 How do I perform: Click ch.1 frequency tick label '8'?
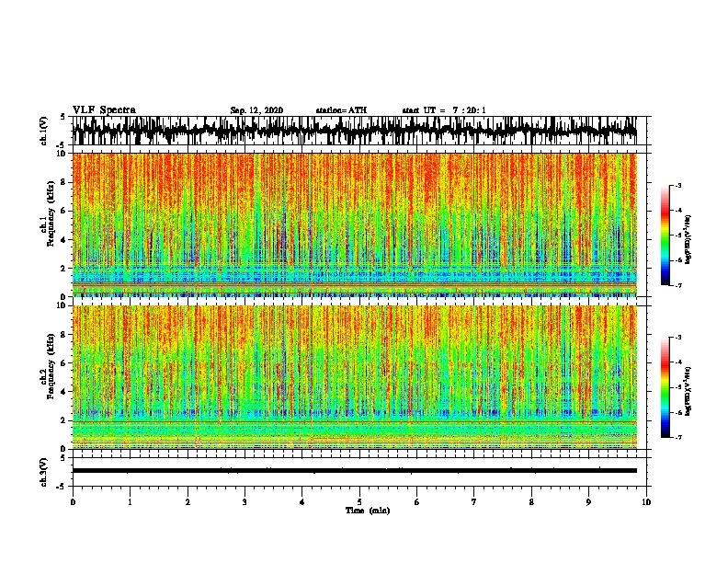pyautogui.click(x=64, y=182)
